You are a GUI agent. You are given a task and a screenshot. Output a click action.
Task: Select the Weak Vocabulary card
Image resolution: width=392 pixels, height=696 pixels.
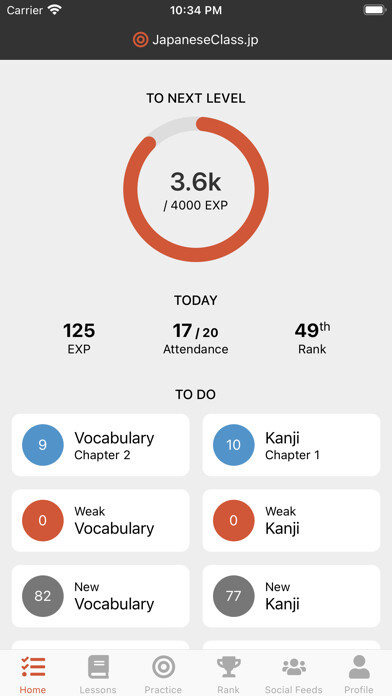pos(100,520)
